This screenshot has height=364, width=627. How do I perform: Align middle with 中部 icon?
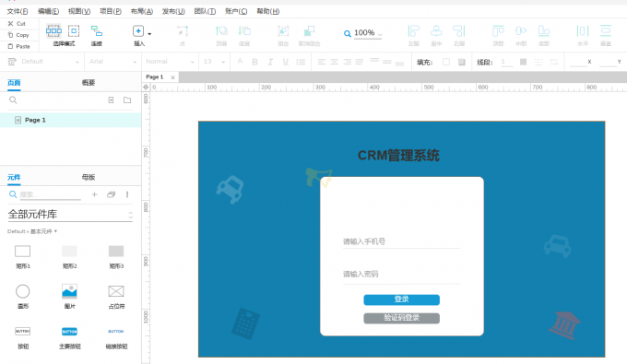point(521,30)
